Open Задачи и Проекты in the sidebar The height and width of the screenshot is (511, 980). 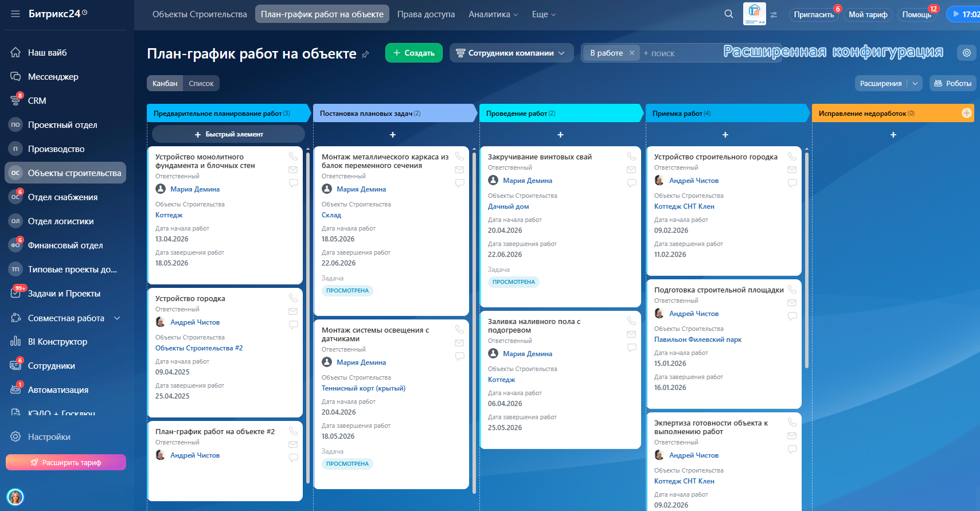tap(65, 293)
